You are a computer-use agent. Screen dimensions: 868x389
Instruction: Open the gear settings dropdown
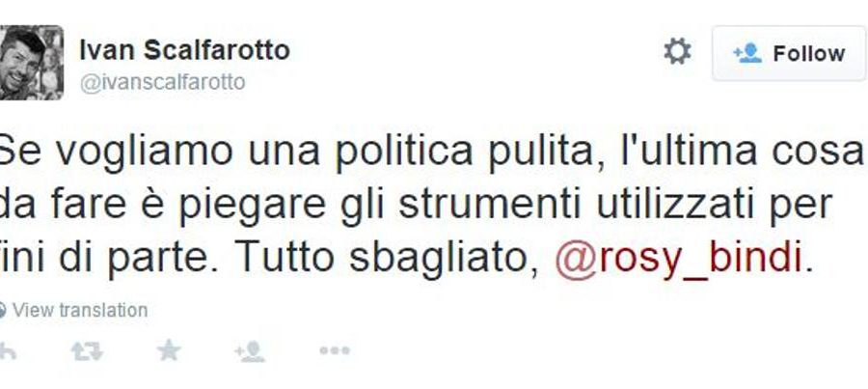tap(678, 51)
